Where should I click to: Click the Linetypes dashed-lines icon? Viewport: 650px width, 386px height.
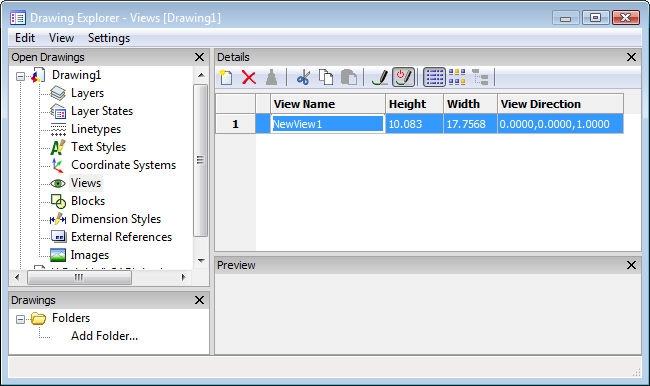click(x=58, y=129)
